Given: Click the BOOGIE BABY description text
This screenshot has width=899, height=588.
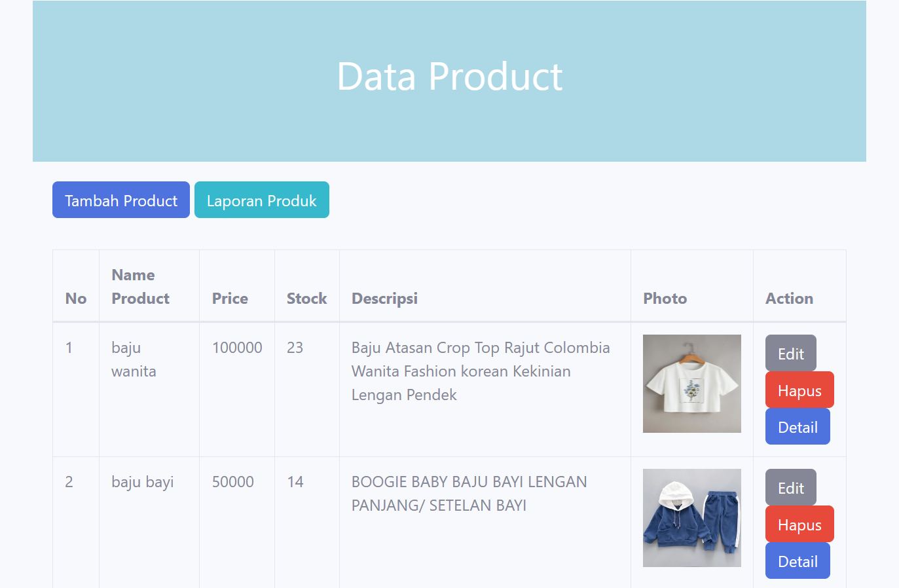Looking at the screenshot, I should (469, 494).
